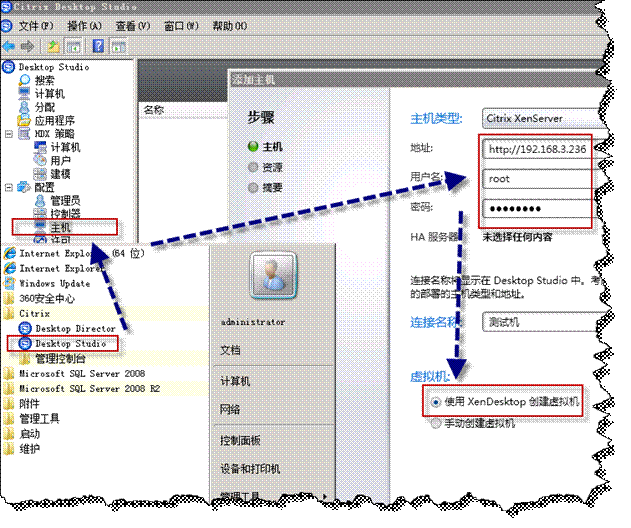631x528 pixels.
Task: Open the 操作(A) menu
Action: [x=84, y=26]
